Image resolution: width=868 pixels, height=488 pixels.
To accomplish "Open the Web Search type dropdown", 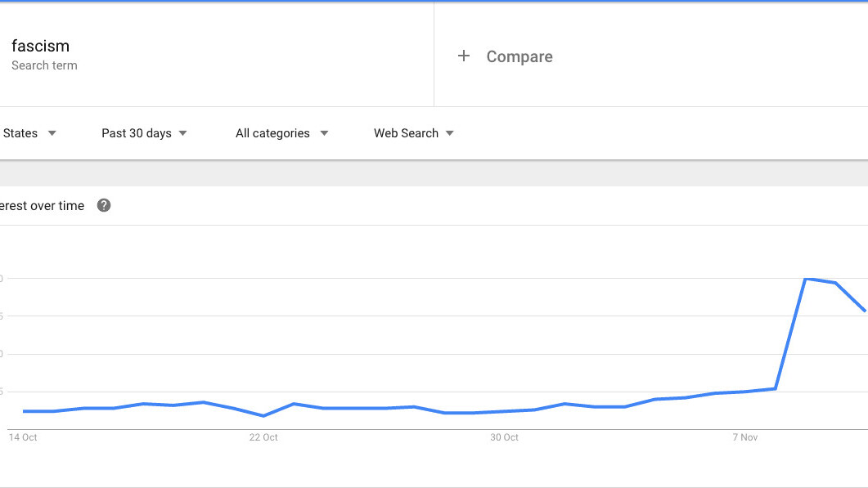I will [413, 133].
